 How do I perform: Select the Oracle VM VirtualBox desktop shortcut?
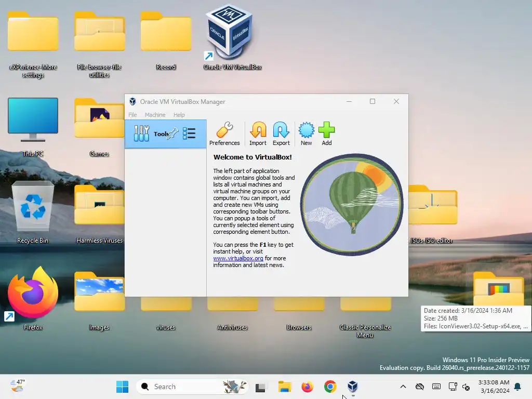click(x=232, y=37)
